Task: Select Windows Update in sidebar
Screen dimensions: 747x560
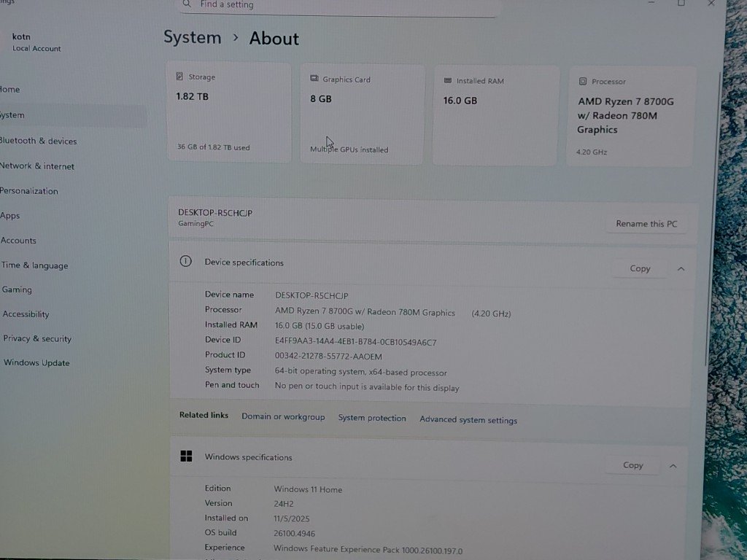Action: [x=36, y=363]
